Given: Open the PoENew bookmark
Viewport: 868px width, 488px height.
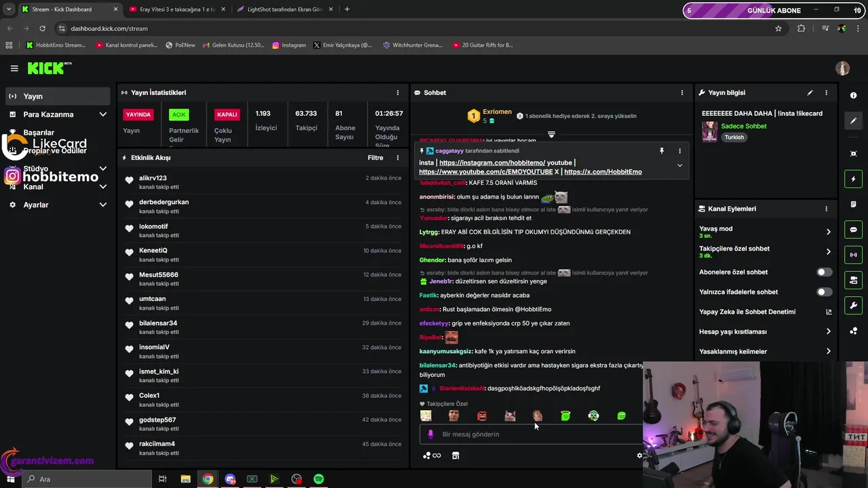Looking at the screenshot, I should [x=180, y=45].
